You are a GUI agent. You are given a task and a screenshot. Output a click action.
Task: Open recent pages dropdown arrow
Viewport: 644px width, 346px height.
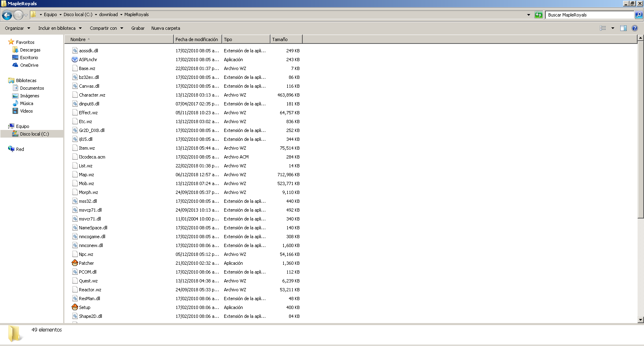coord(26,15)
